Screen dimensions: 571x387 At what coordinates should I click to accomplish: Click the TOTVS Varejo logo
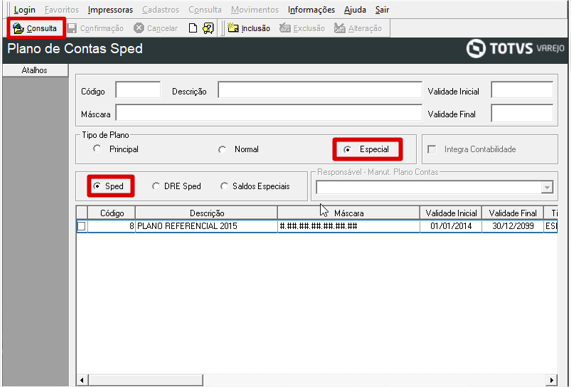(x=515, y=48)
